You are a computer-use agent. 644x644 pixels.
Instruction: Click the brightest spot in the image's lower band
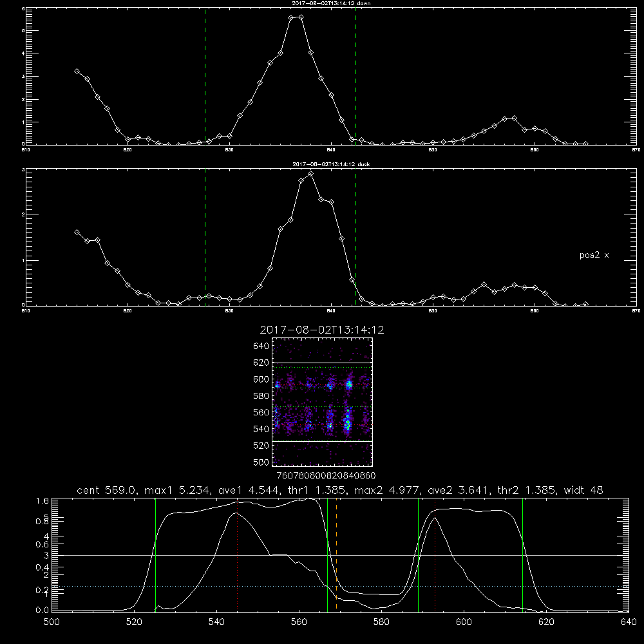[348, 423]
